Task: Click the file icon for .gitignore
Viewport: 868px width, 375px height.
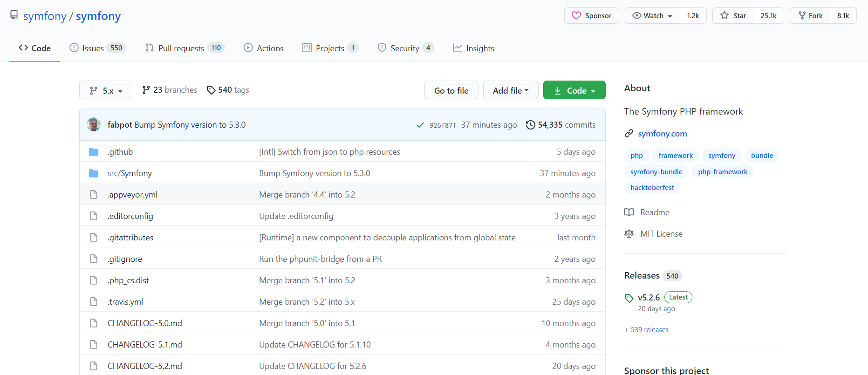Action: click(x=94, y=259)
